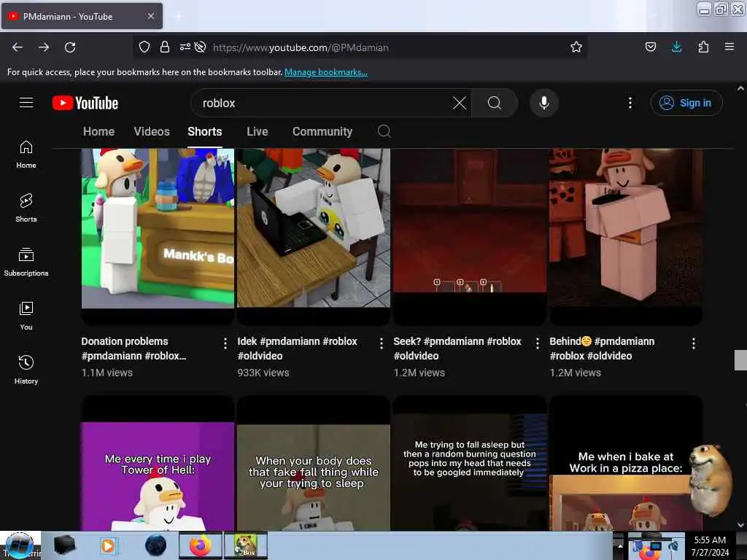
Task: Select the channel Shorts tab
Action: (205, 131)
